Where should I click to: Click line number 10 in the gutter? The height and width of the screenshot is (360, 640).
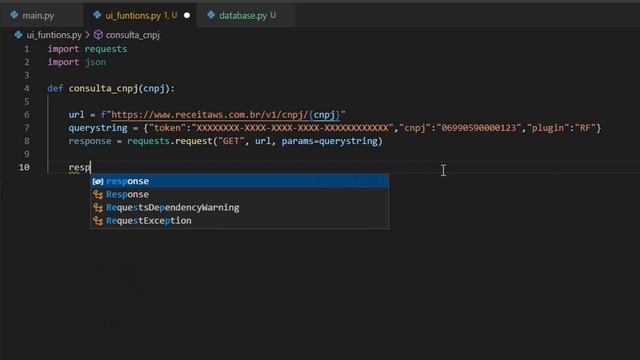point(24,167)
